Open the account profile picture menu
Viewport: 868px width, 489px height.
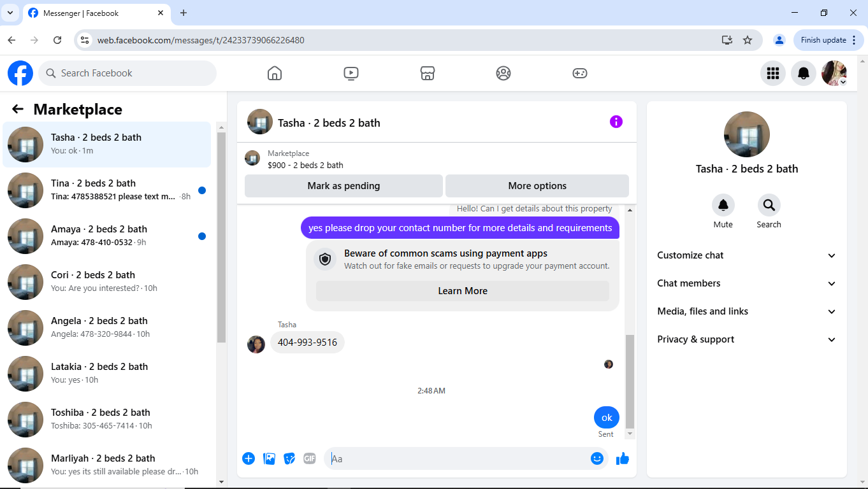click(x=834, y=73)
